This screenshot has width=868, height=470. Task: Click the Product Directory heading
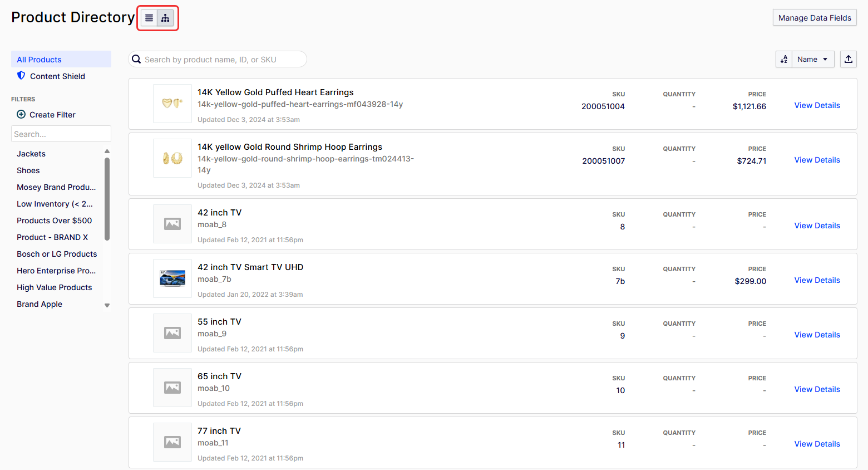[73, 17]
